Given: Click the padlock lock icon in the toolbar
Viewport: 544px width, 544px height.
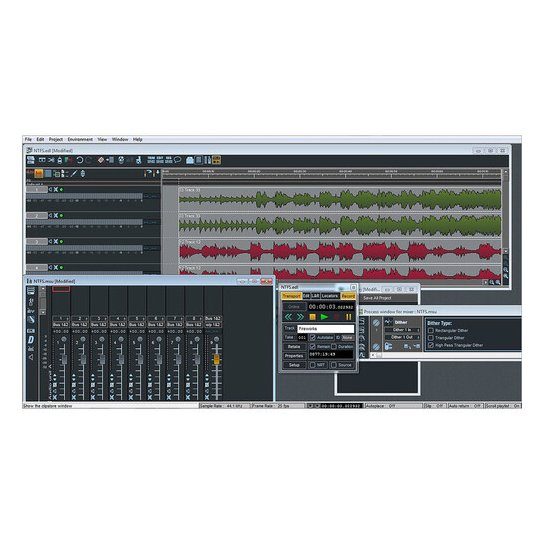Looking at the screenshot, I should tap(60, 160).
